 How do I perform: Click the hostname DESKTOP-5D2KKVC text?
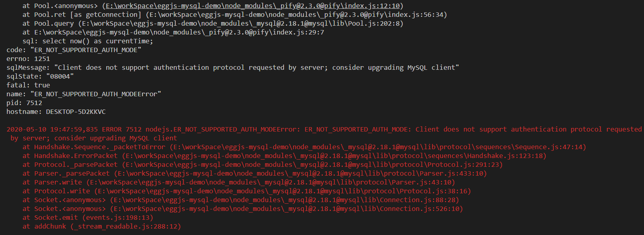click(x=75, y=112)
